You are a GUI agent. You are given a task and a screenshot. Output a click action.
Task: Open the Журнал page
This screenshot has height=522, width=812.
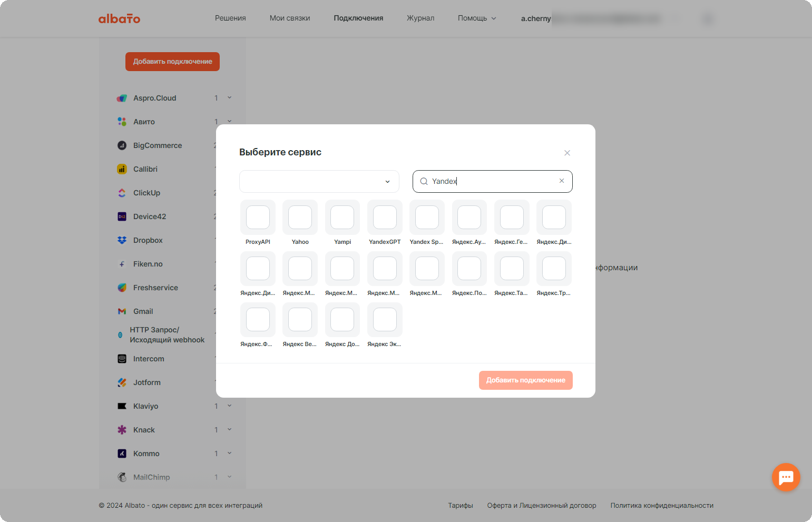(420, 18)
